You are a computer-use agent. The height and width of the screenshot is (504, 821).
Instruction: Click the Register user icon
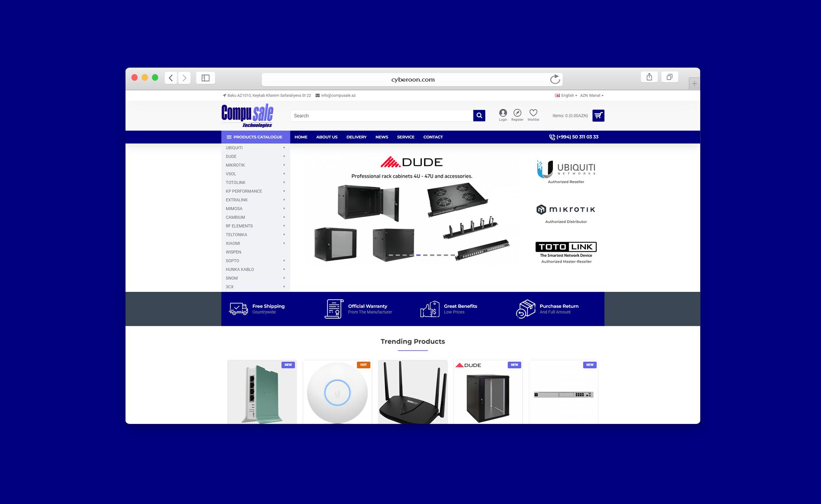point(517,113)
